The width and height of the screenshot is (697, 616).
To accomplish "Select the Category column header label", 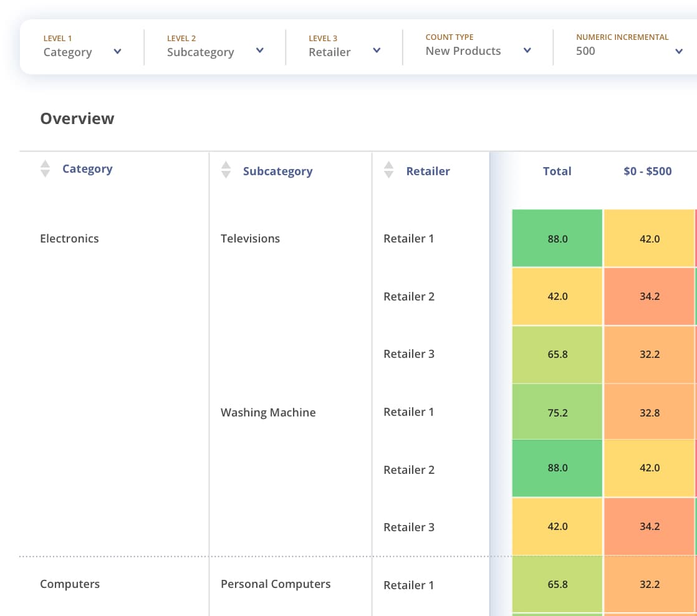I will click(87, 169).
